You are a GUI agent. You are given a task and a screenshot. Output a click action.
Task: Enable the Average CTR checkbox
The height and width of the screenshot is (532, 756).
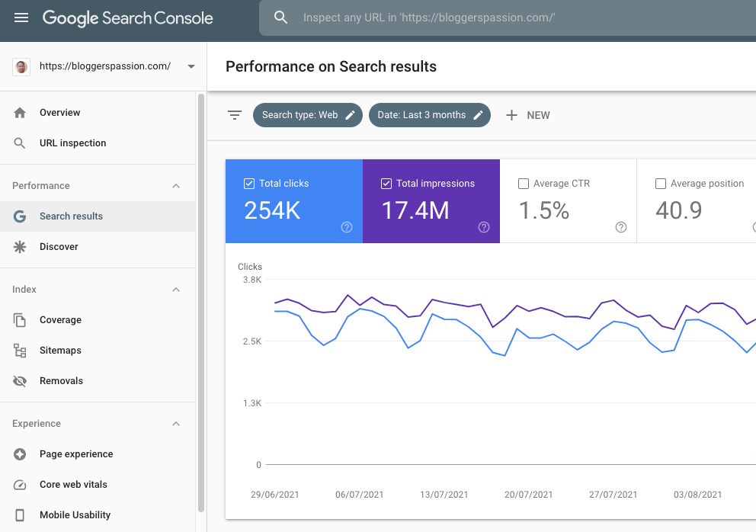point(523,184)
